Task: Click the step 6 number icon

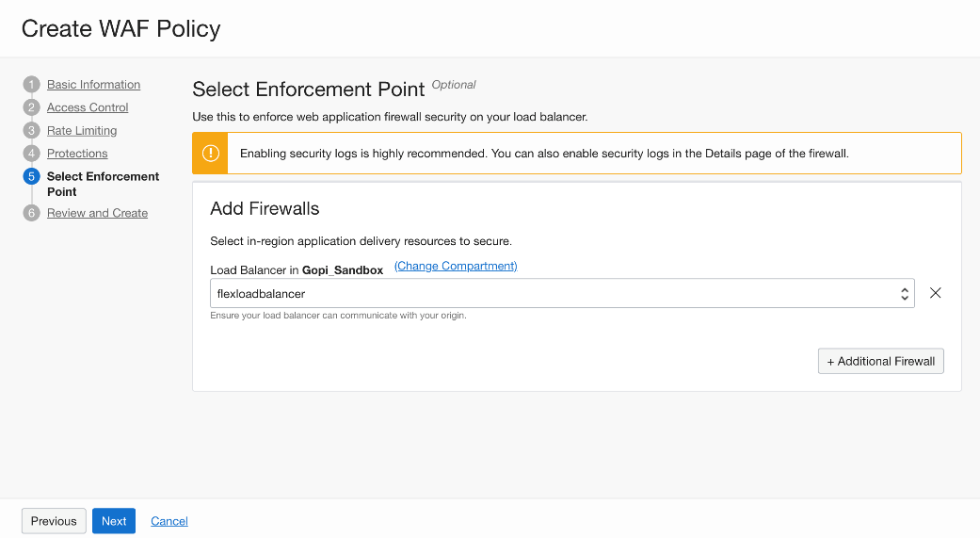Action: click(32, 213)
